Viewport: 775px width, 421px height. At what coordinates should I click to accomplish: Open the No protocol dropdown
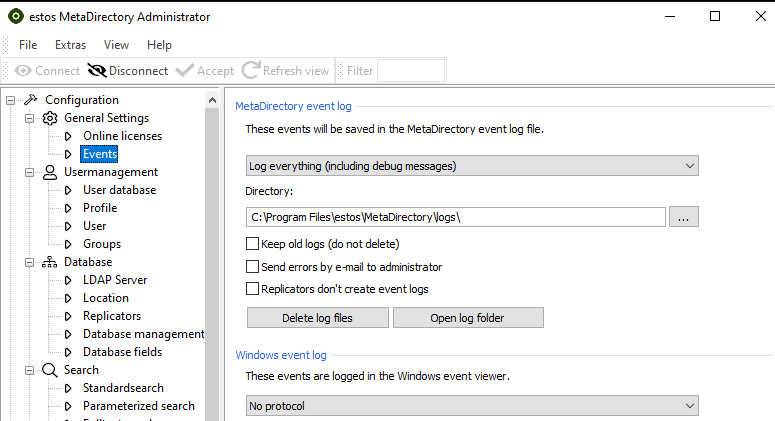pos(472,406)
